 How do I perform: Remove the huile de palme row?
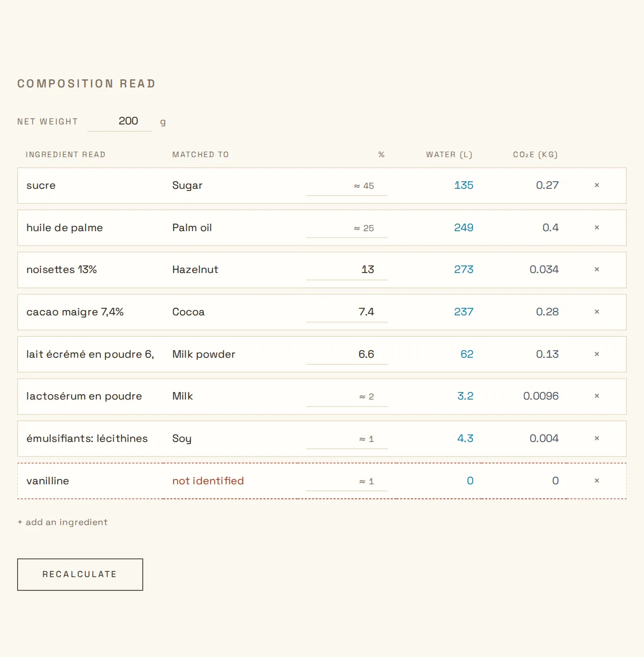click(597, 228)
